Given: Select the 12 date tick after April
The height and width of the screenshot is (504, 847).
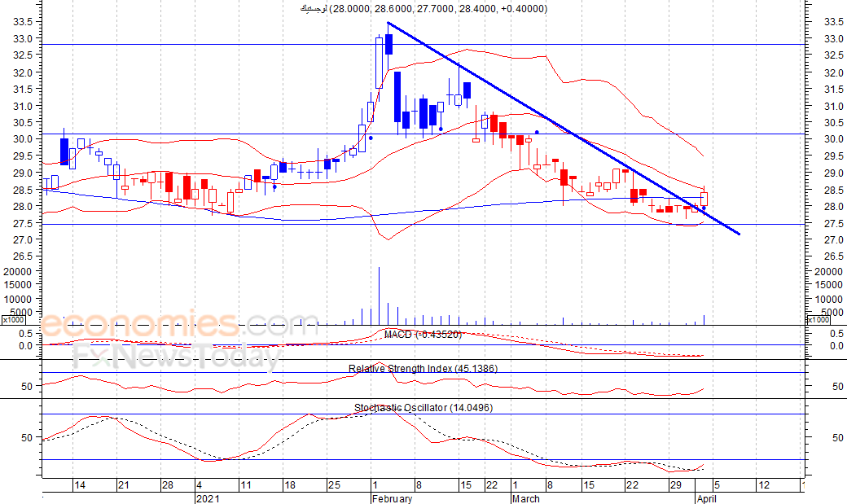Looking at the screenshot, I should tap(764, 485).
